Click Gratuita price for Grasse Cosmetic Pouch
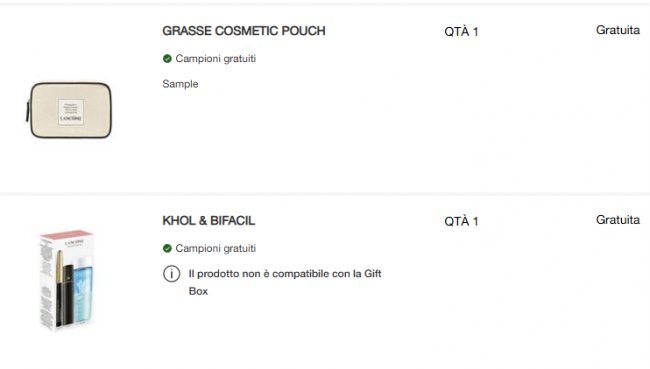This screenshot has width=650, height=369. click(618, 30)
